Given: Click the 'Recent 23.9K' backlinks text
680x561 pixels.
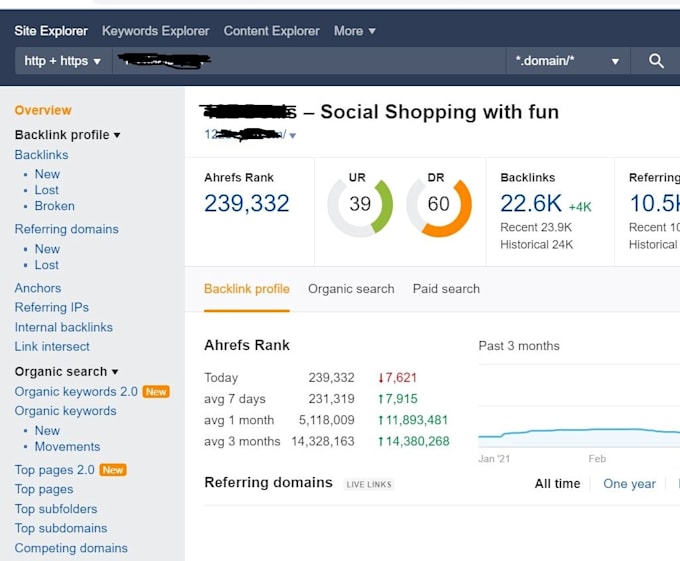Looking at the screenshot, I should click(x=536, y=227).
